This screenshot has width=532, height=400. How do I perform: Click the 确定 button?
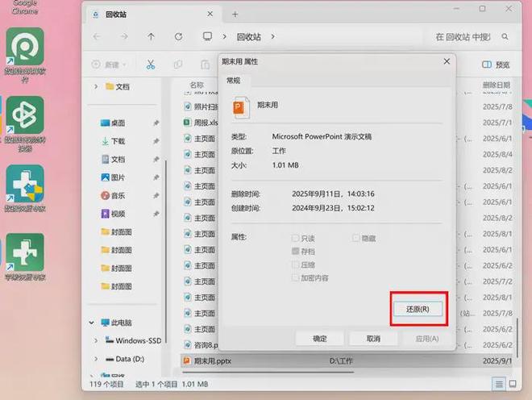coord(320,339)
